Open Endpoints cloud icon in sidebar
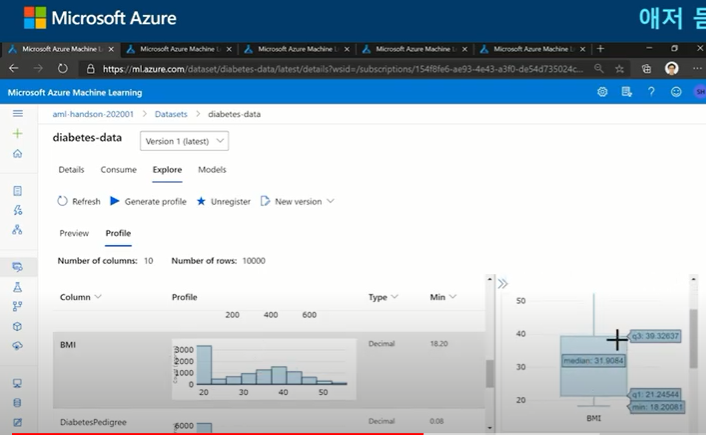The height and width of the screenshot is (435, 706). [x=18, y=346]
